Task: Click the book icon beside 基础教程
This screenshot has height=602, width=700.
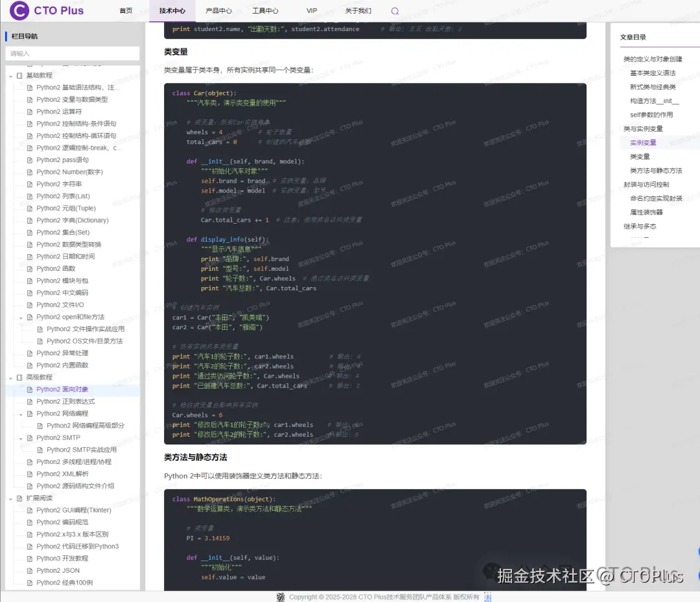Action: point(19,75)
